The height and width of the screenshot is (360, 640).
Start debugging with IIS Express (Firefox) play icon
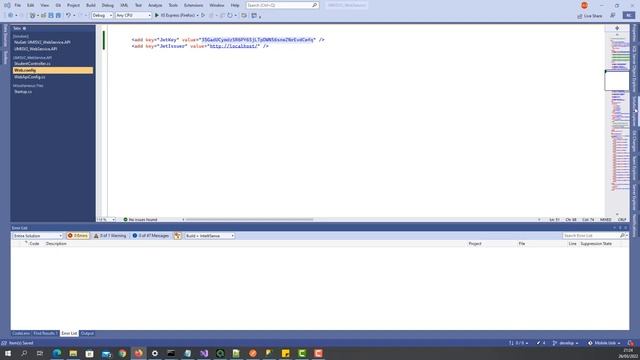(157, 15)
